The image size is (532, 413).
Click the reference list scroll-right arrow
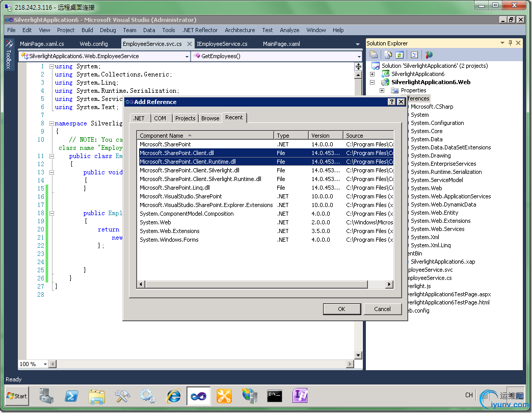pos(389,284)
